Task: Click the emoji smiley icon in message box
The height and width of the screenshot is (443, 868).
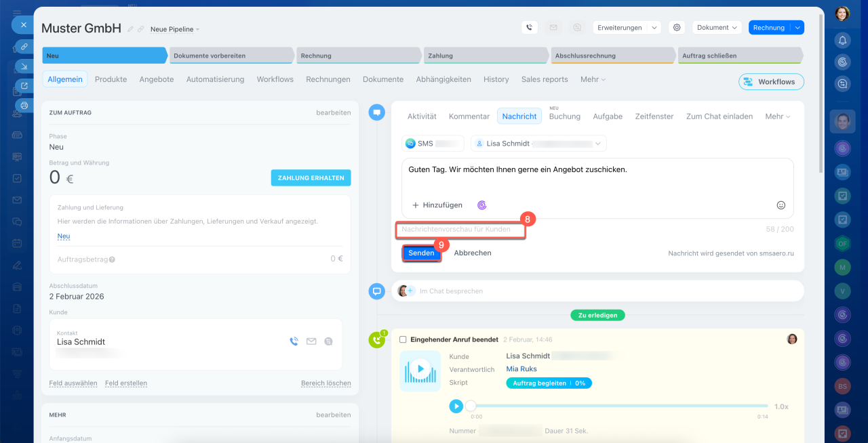Action: (x=781, y=205)
